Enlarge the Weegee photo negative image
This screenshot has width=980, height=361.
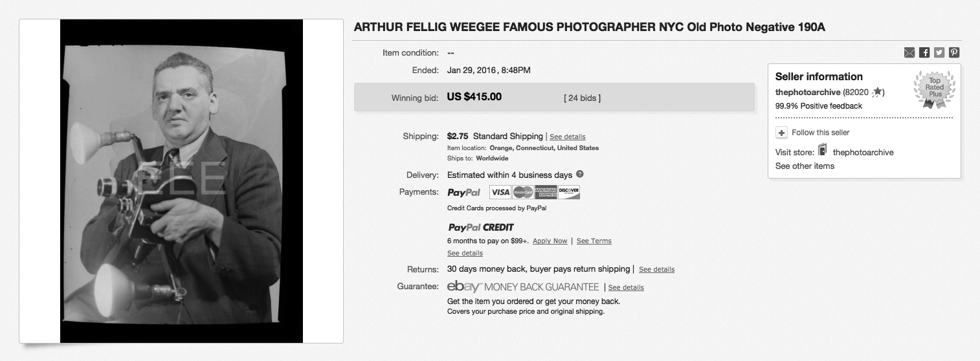(181, 181)
